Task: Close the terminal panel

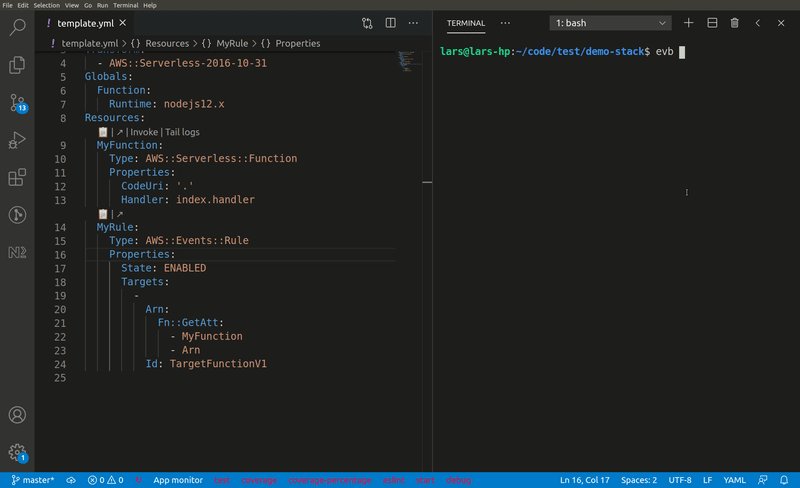Action: point(781,23)
